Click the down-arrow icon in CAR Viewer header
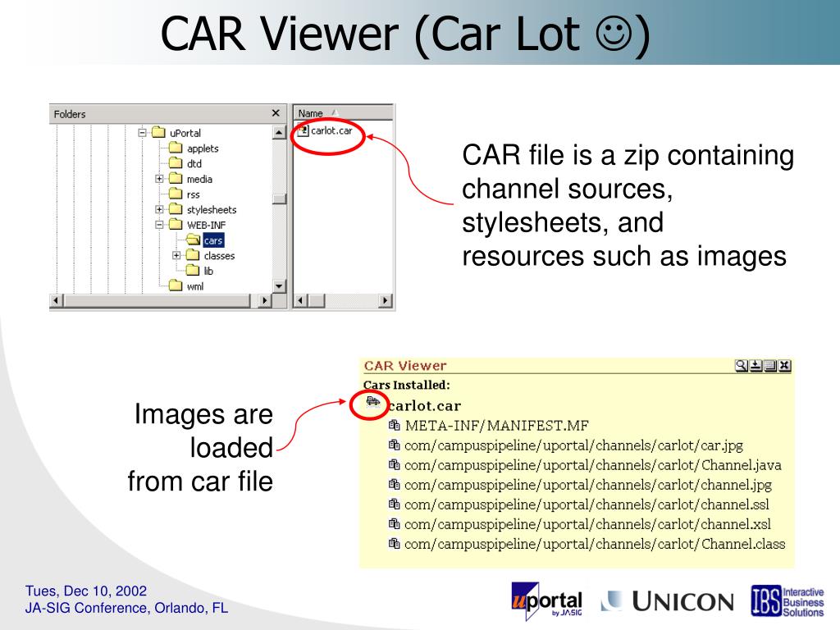 pyautogui.click(x=756, y=365)
